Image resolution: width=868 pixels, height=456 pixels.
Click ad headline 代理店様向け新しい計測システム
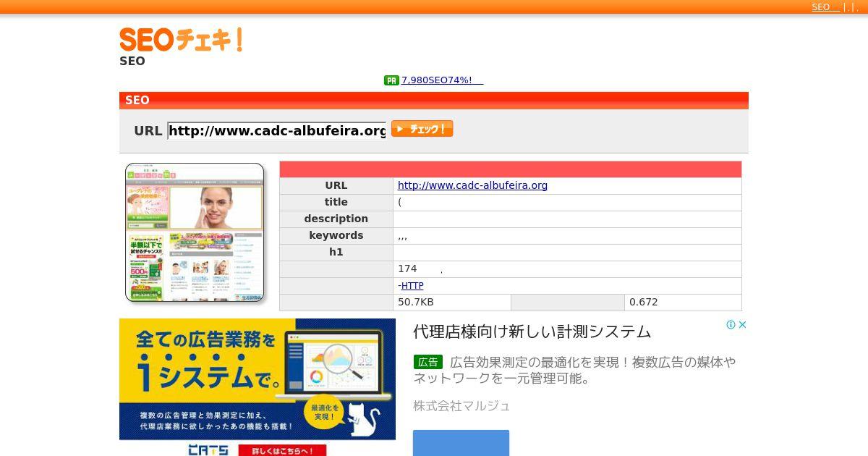532,332
